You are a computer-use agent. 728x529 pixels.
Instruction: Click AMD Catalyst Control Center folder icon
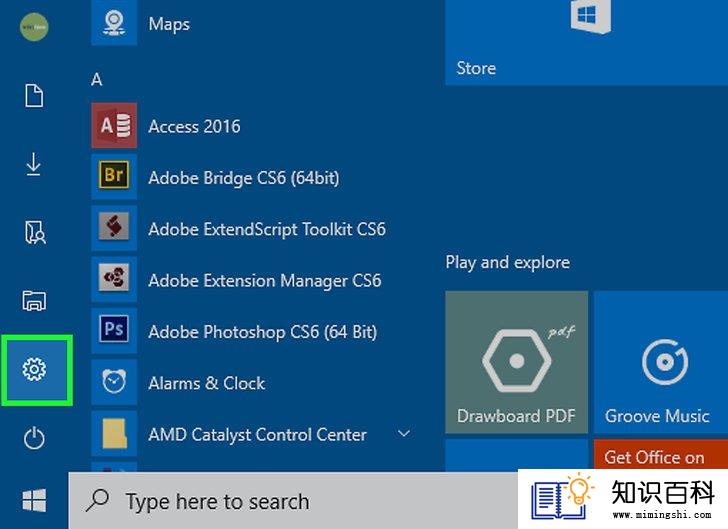click(114, 433)
